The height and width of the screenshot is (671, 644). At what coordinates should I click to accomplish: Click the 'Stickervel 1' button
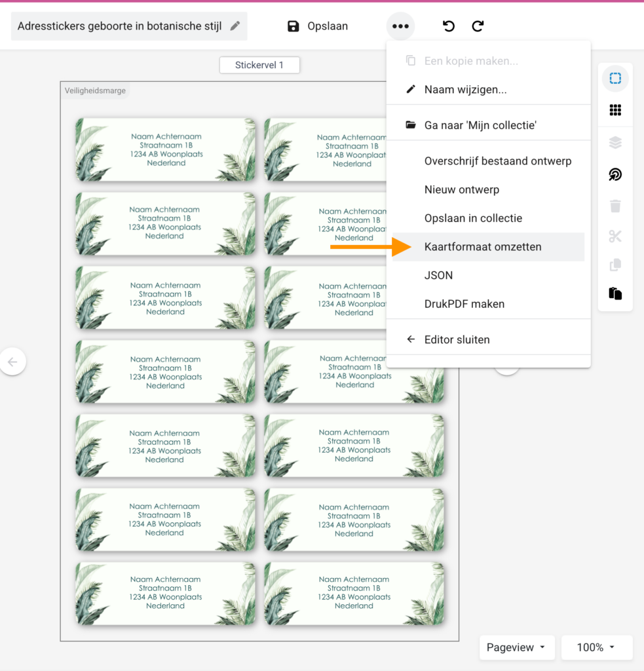[259, 65]
